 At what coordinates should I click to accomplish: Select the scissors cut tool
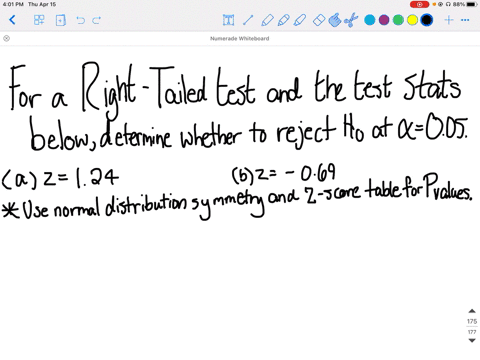coord(351,20)
